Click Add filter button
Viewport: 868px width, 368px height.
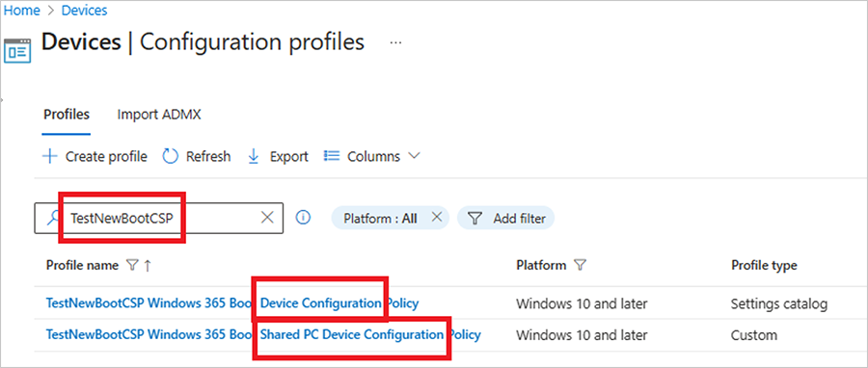[x=505, y=219]
